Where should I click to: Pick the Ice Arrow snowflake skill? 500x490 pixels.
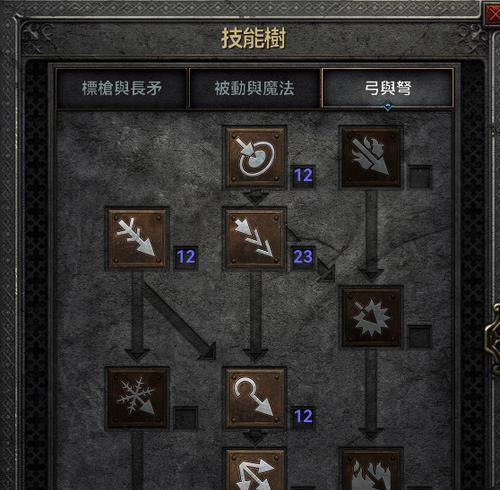pos(137,398)
